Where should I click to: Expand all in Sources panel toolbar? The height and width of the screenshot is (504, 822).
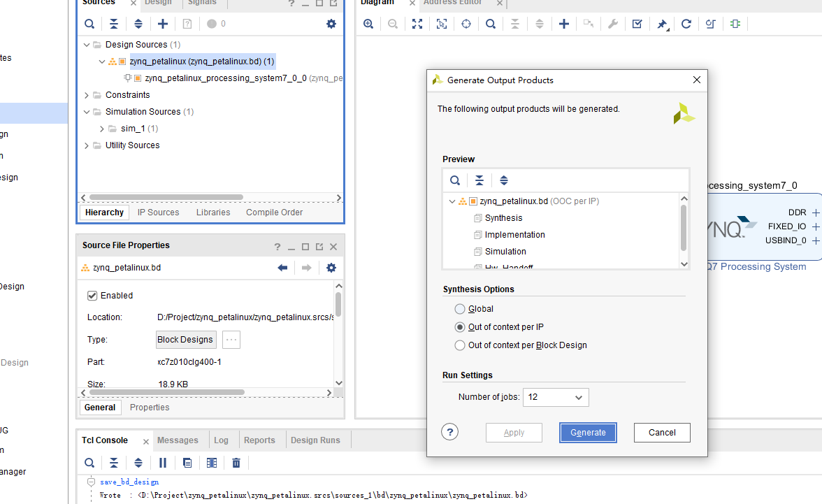pos(138,24)
